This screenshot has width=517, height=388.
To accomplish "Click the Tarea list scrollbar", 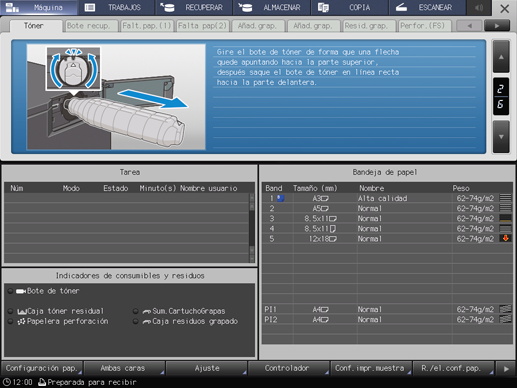I will (252, 228).
